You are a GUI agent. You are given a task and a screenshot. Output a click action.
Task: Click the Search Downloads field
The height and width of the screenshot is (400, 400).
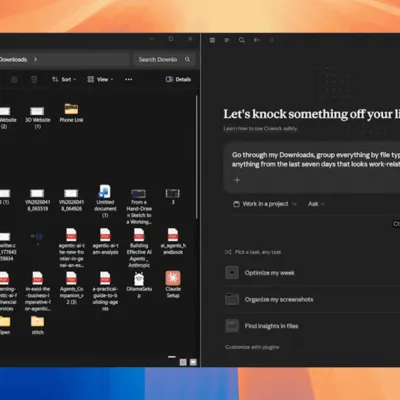pyautogui.click(x=163, y=59)
